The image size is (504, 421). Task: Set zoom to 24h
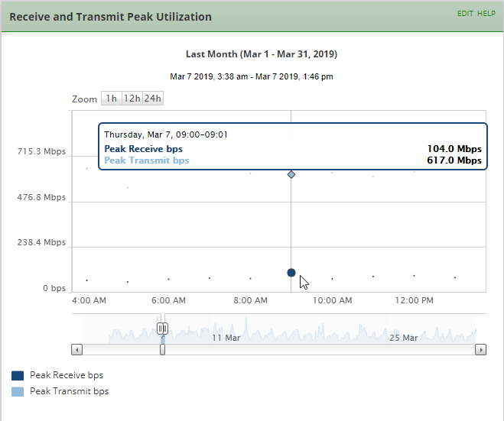click(x=153, y=99)
